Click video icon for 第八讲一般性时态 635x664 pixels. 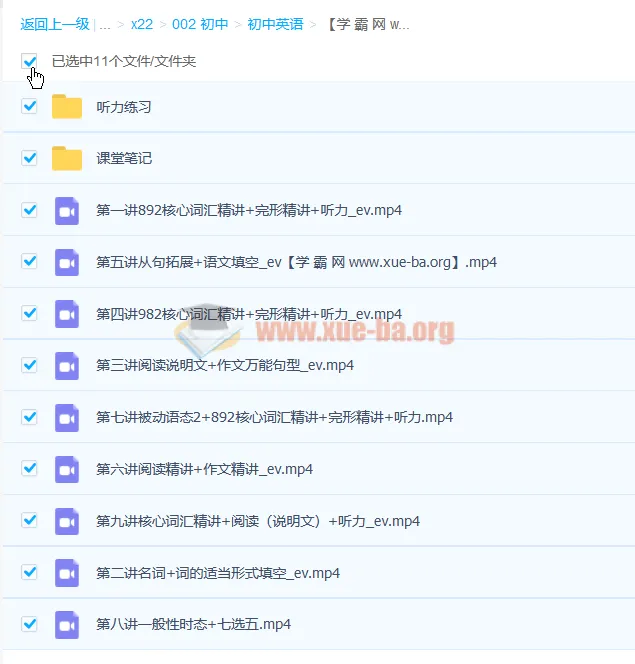coord(67,624)
